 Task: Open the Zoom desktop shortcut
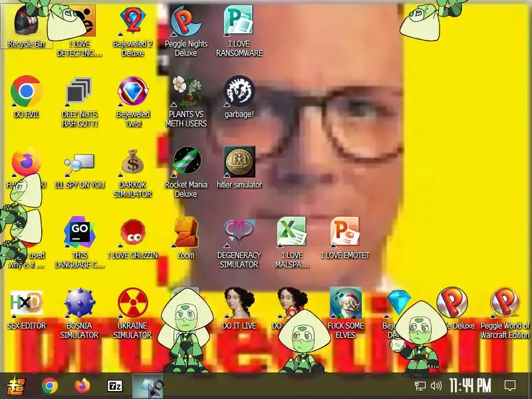(186, 237)
